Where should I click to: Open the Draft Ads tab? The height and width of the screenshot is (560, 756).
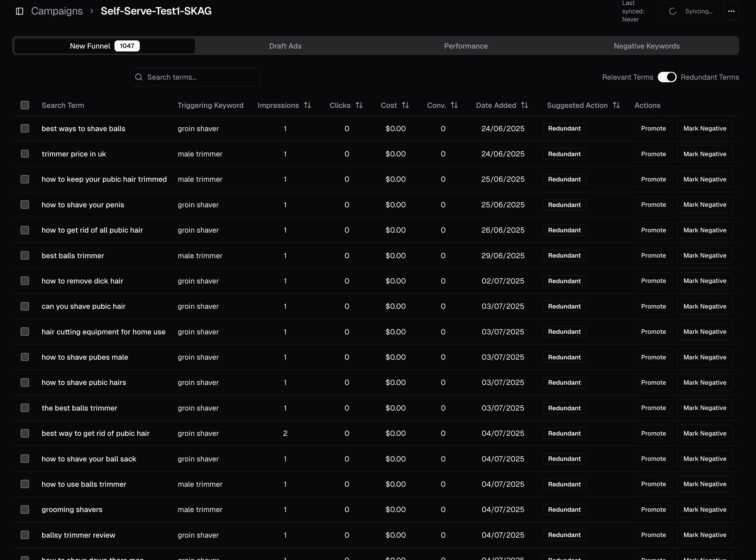point(285,46)
